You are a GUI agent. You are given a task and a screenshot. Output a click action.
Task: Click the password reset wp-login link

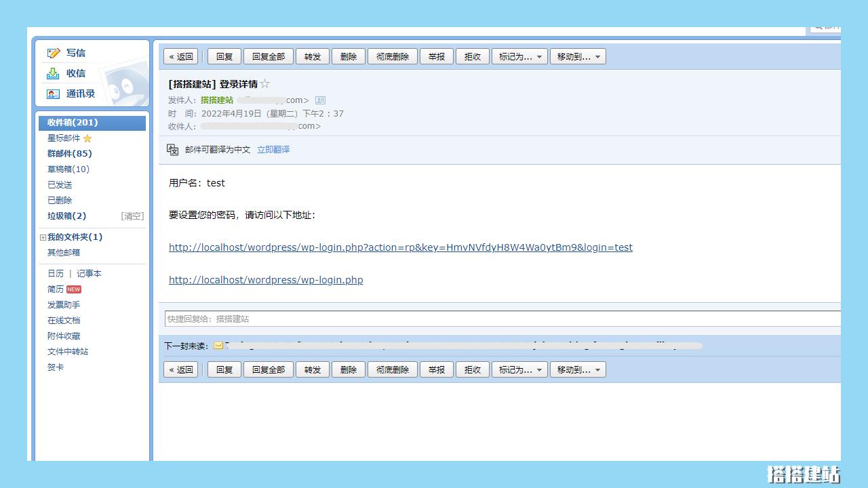click(400, 247)
